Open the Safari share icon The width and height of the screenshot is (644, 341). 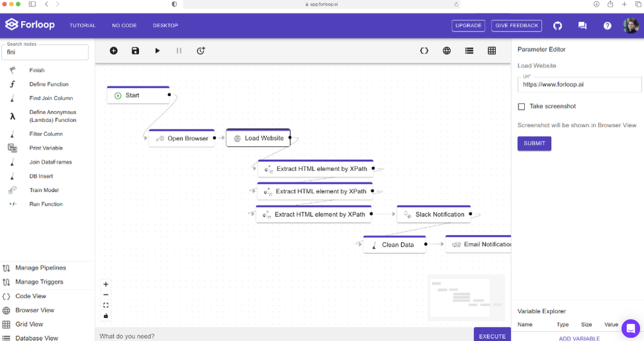point(611,4)
